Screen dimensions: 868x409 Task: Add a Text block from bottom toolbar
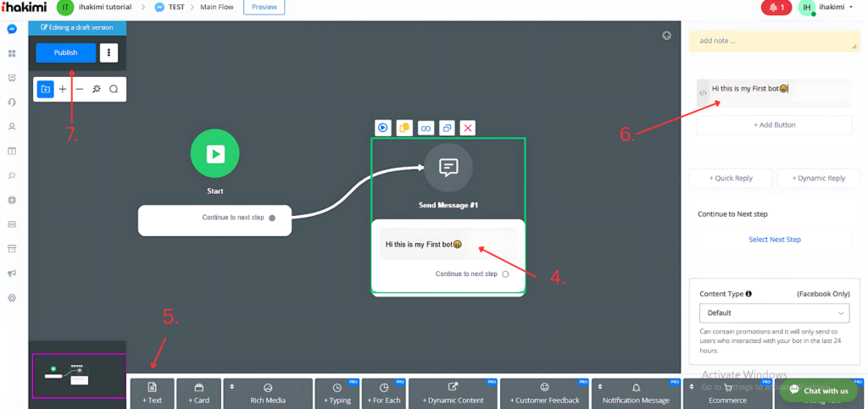pyautogui.click(x=152, y=394)
